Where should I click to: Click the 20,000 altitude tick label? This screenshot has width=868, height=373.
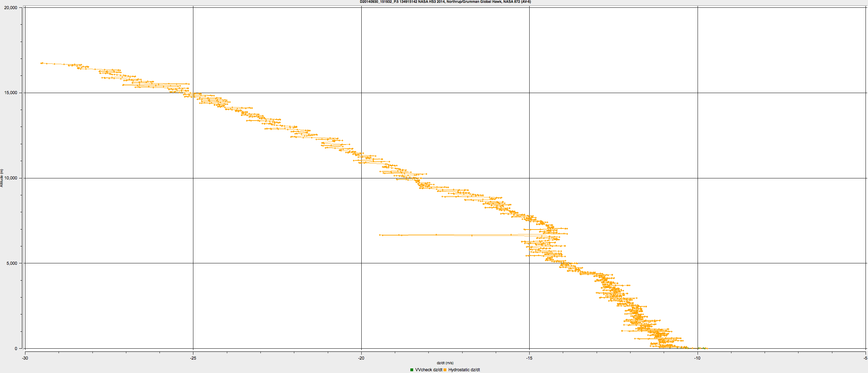11,8
